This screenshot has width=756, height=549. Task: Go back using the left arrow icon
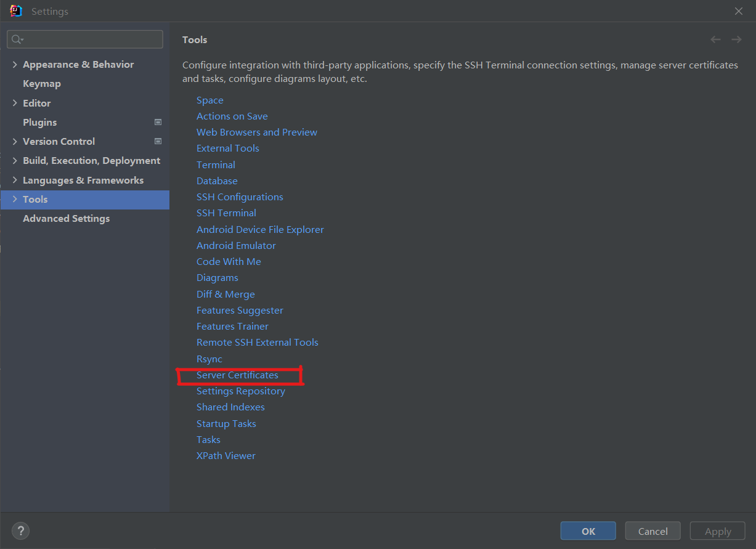715,39
